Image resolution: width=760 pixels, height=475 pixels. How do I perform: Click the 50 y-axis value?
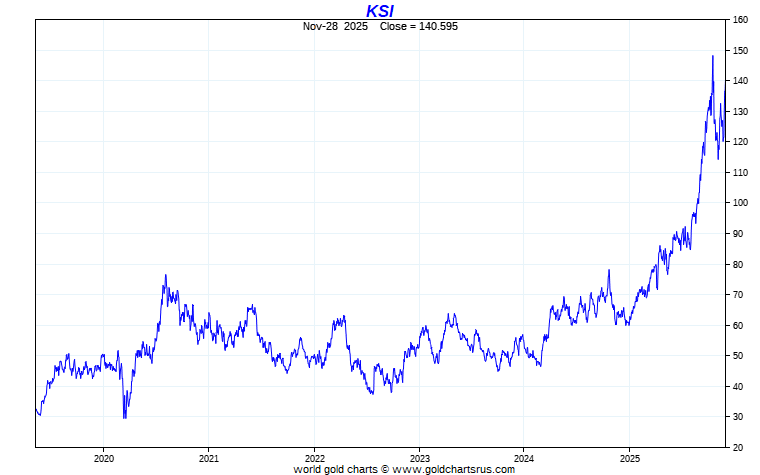(738, 356)
